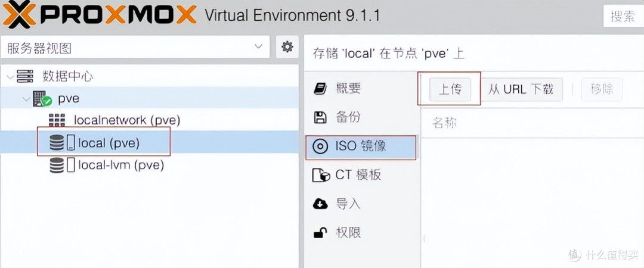Click the 移除 remove button
This screenshot has width=644, height=268.
click(x=602, y=89)
